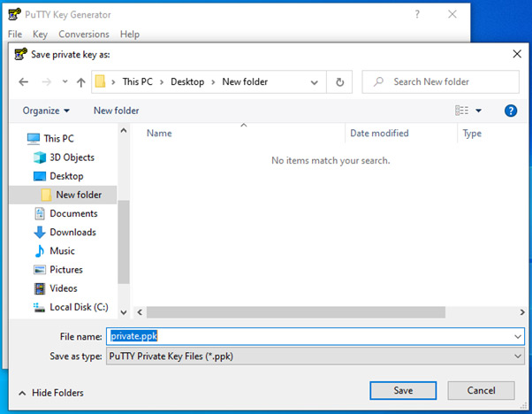Image resolution: width=532 pixels, height=414 pixels.
Task: Click the refresh icon beside address bar
Action: [x=339, y=82]
